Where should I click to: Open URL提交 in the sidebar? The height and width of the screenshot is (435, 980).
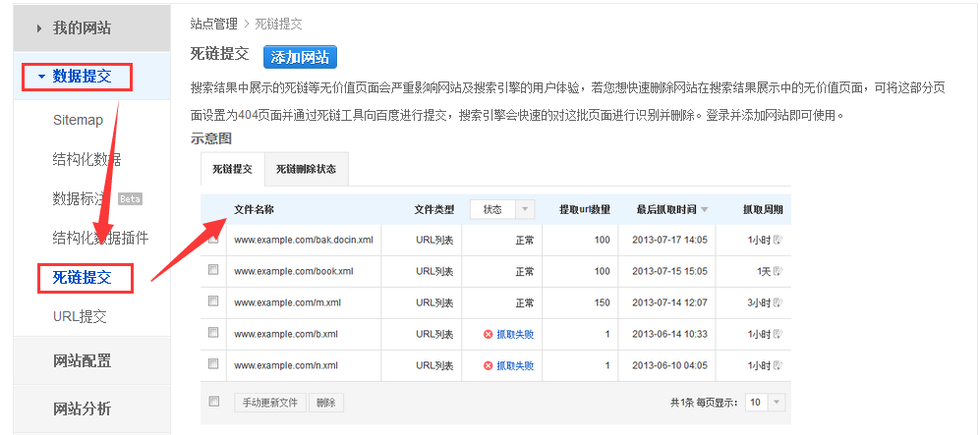[x=80, y=316]
